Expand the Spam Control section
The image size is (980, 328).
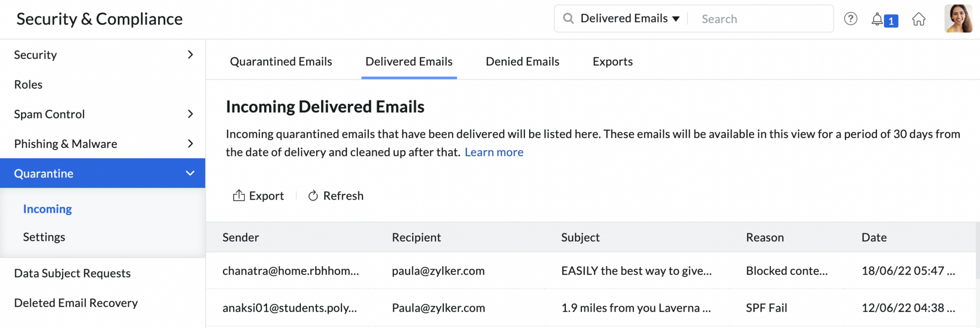click(x=190, y=114)
